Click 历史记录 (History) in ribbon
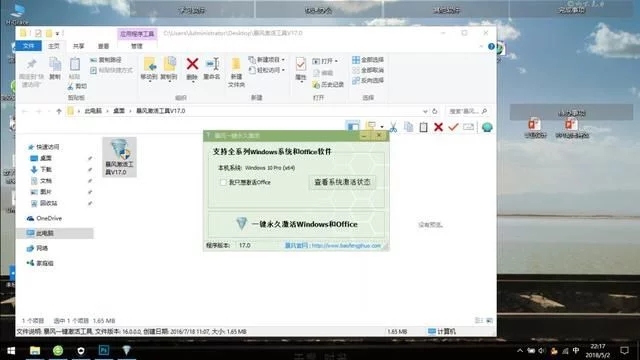Image resolution: width=640 pixels, height=360 pixels. point(328,84)
